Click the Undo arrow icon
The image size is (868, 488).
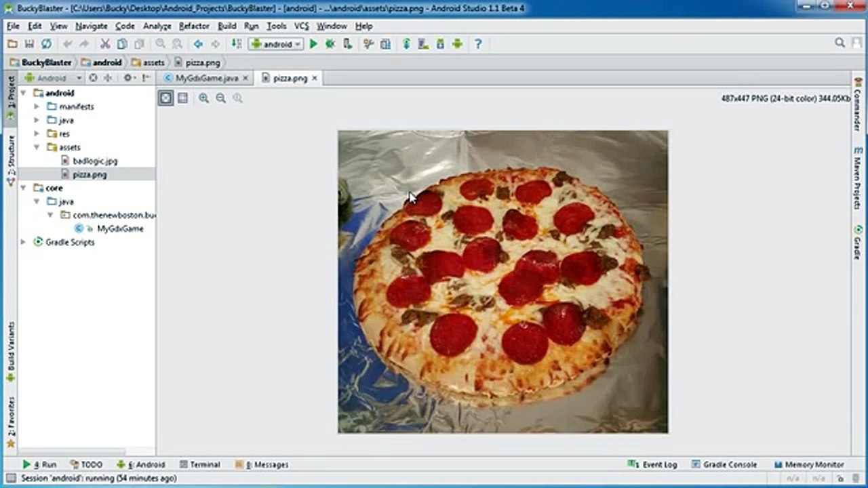pyautogui.click(x=67, y=44)
